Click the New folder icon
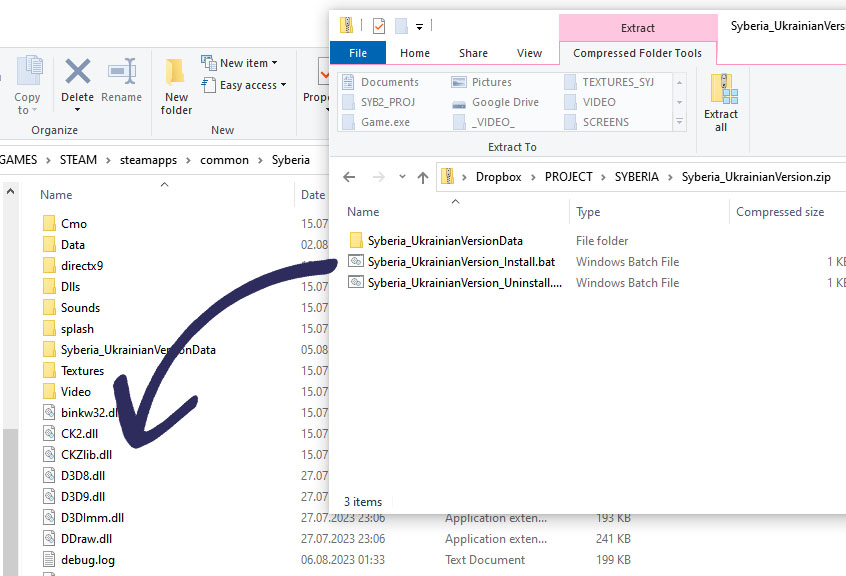The image size is (846, 576). [175, 72]
